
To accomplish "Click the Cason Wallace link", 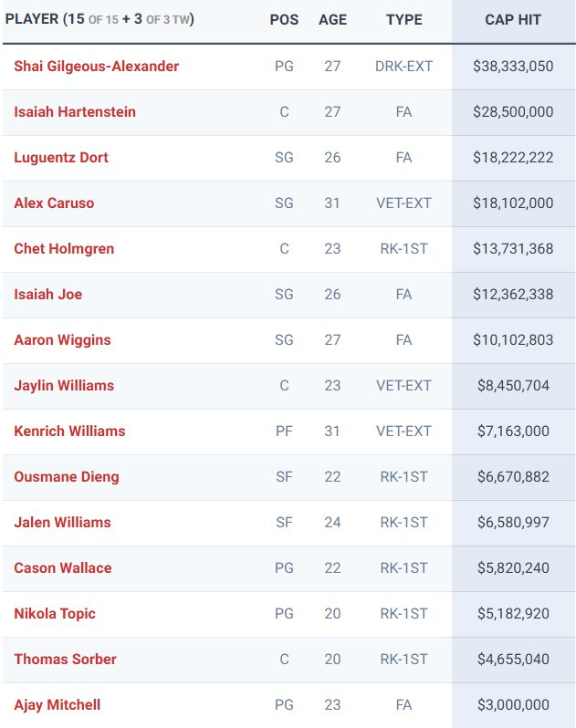I will pyautogui.click(x=63, y=568).
